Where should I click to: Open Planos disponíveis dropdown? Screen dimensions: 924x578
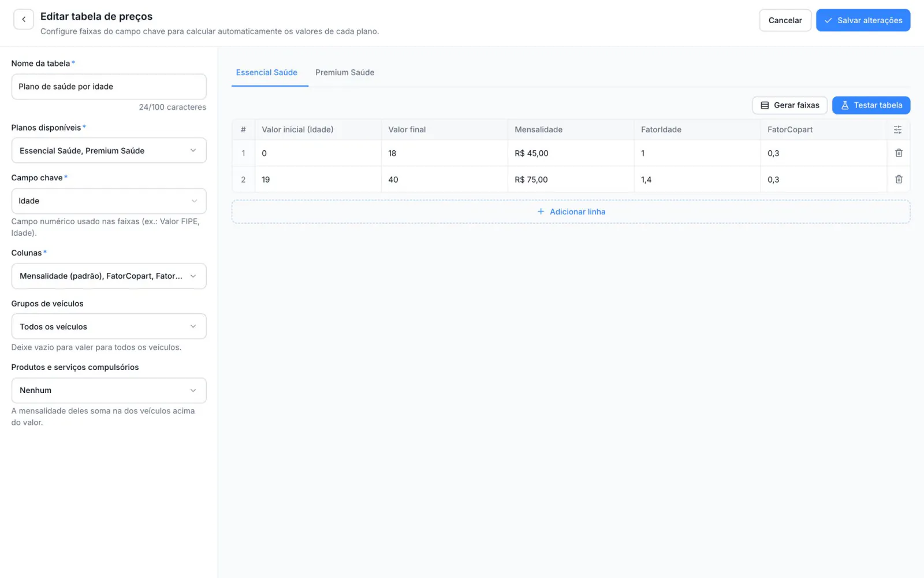[109, 150]
